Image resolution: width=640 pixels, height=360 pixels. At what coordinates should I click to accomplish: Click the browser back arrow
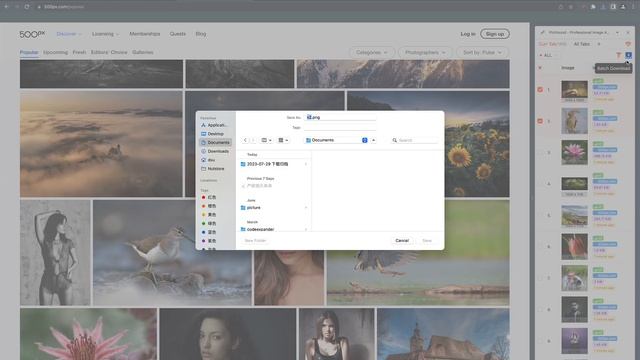point(6,7)
